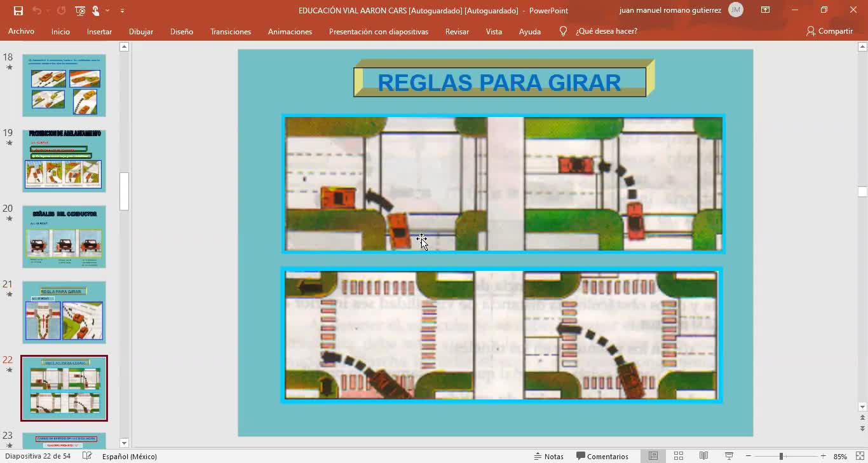
Task: Select the upper turning-cars intersection image
Action: coord(503,184)
